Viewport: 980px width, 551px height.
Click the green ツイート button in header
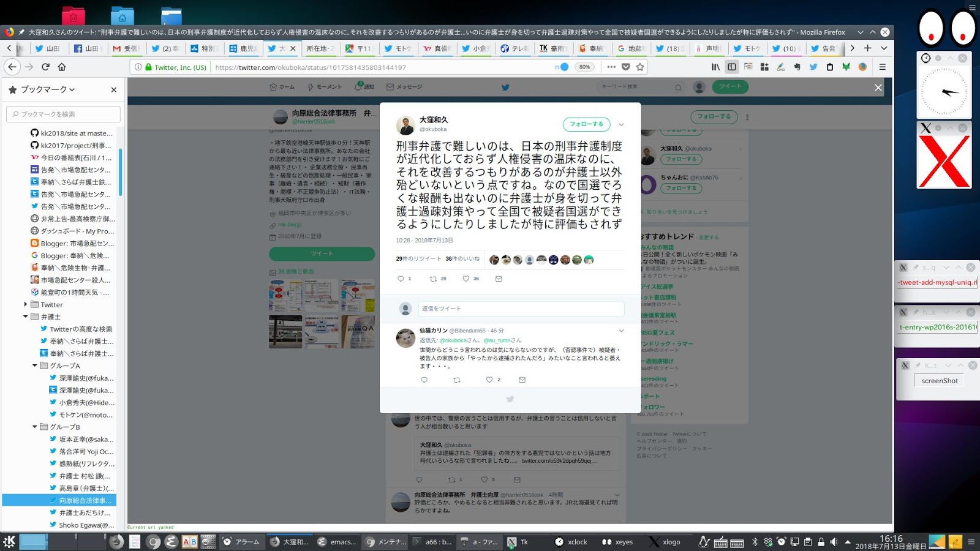pyautogui.click(x=730, y=87)
